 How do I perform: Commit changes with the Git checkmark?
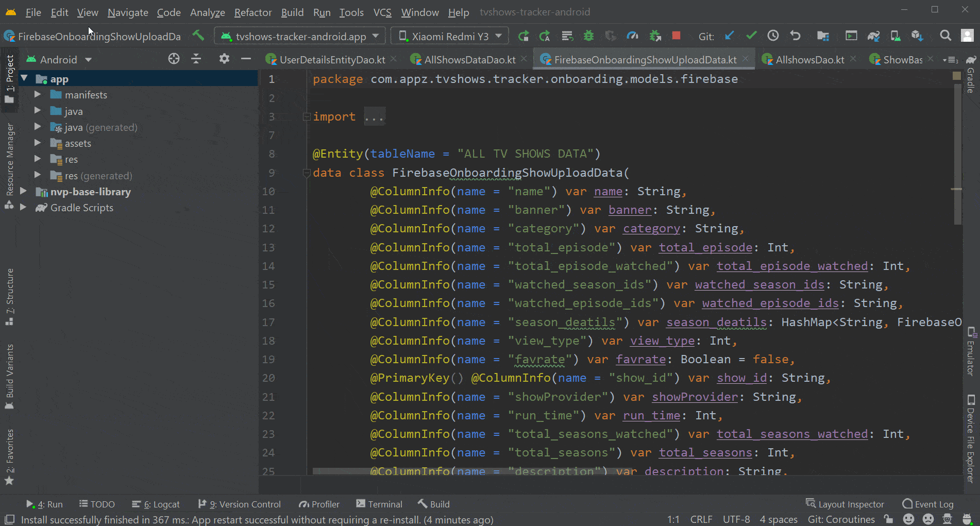pos(751,36)
